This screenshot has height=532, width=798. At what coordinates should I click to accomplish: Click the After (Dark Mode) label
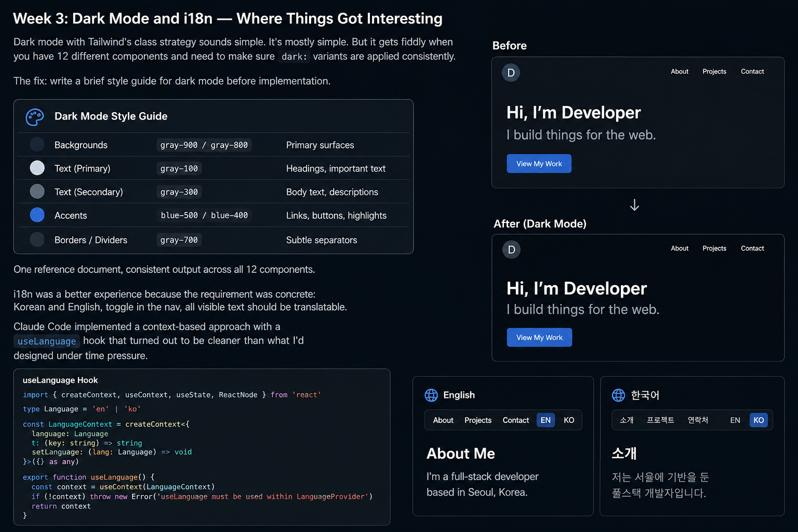tap(540, 224)
